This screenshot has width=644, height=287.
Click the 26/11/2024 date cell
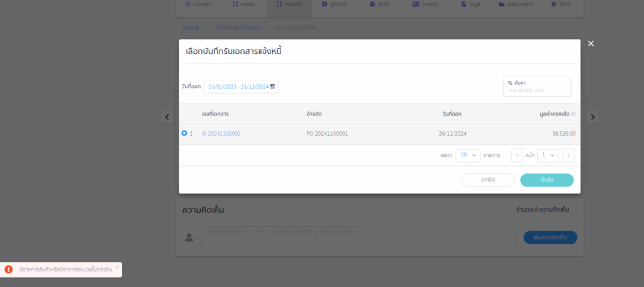[x=453, y=134]
